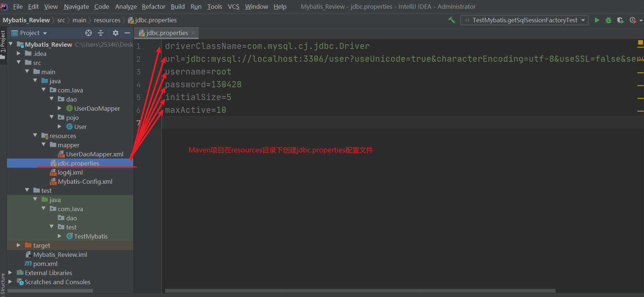Open the VCS menu

click(233, 7)
